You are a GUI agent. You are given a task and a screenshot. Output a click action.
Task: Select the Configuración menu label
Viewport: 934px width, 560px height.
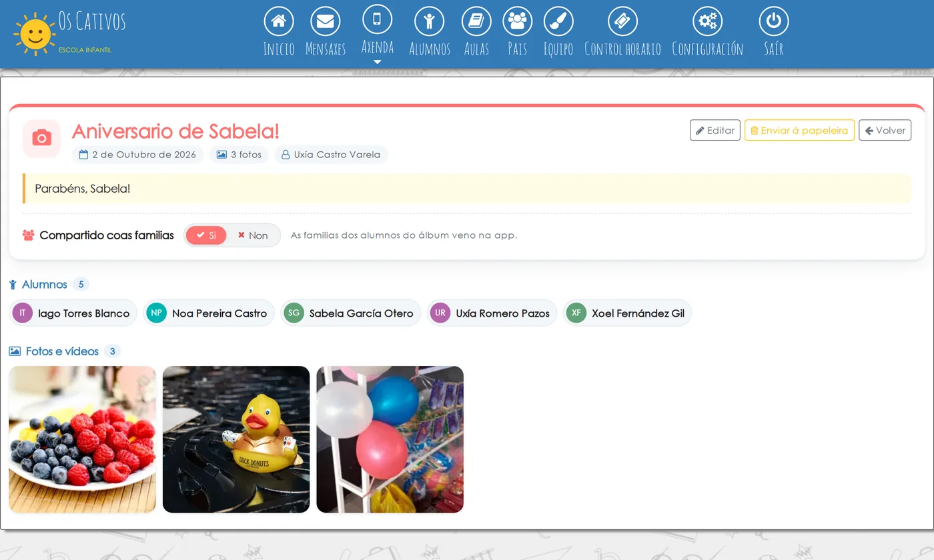pos(707,49)
